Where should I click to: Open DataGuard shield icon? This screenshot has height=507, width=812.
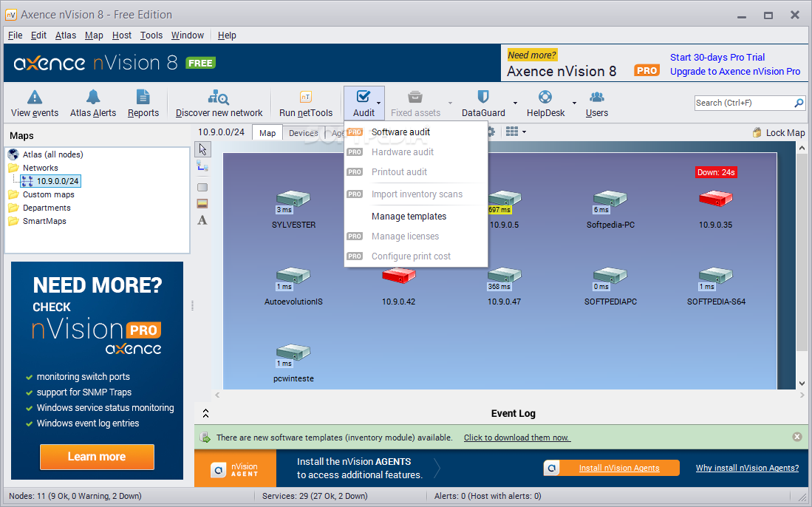tap(483, 97)
